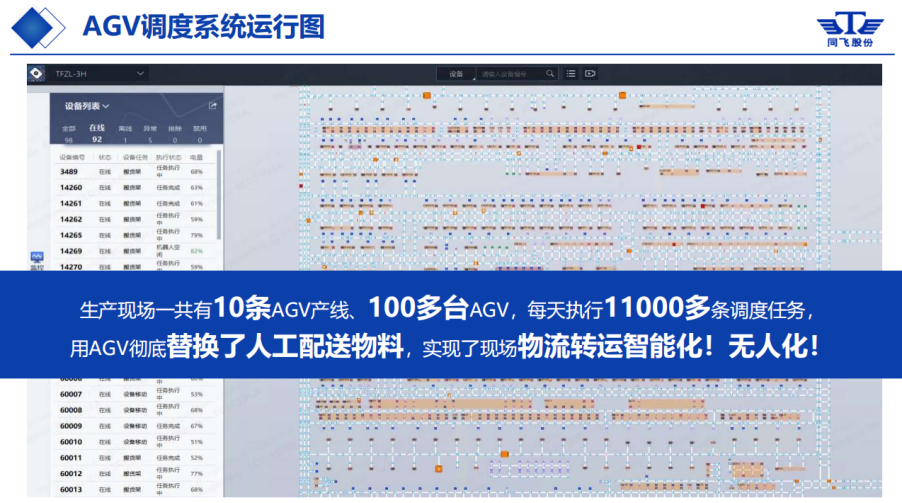Click the 同飞股份 company logo
Screen dimensions: 902x503
[850, 29]
